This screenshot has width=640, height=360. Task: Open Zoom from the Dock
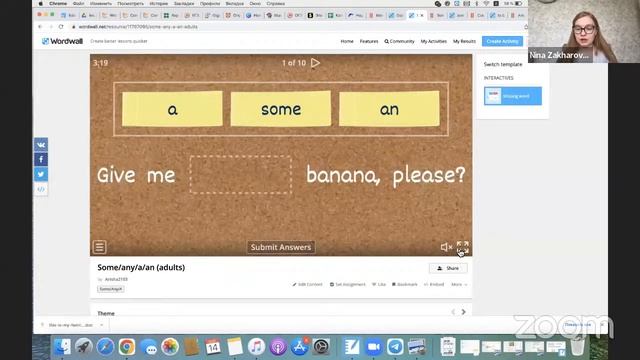point(373,347)
